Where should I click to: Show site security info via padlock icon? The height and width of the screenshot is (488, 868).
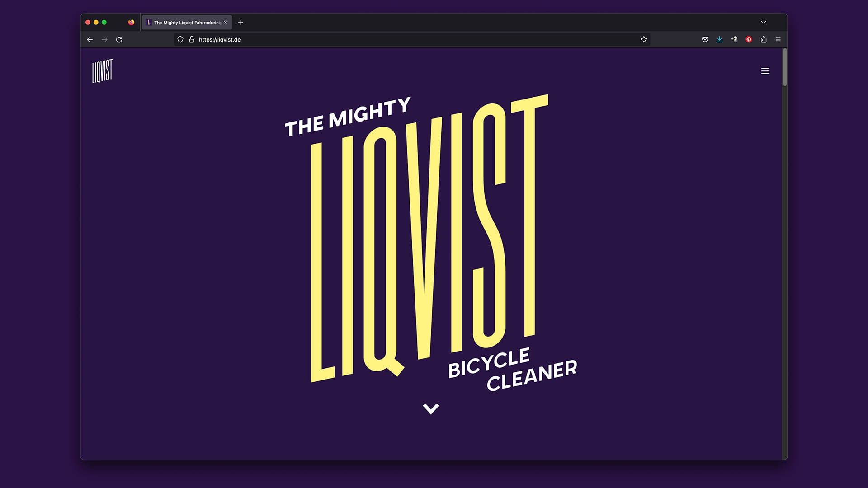(192, 40)
